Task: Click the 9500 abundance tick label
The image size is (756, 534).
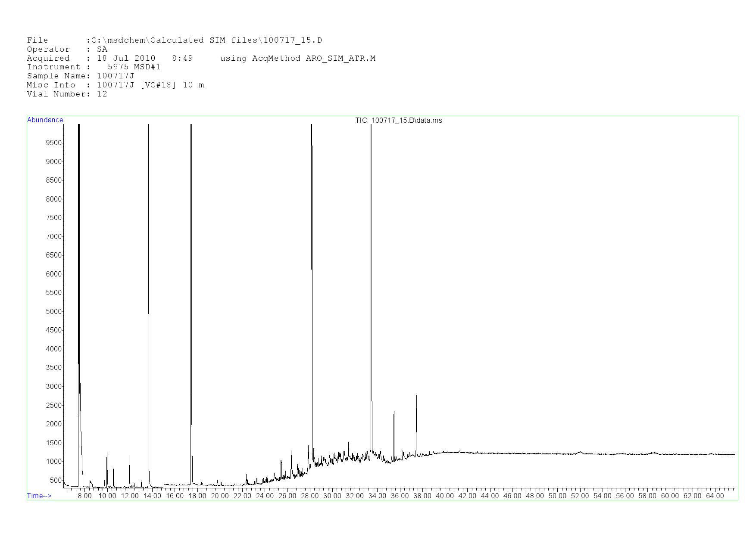Action: [x=53, y=143]
